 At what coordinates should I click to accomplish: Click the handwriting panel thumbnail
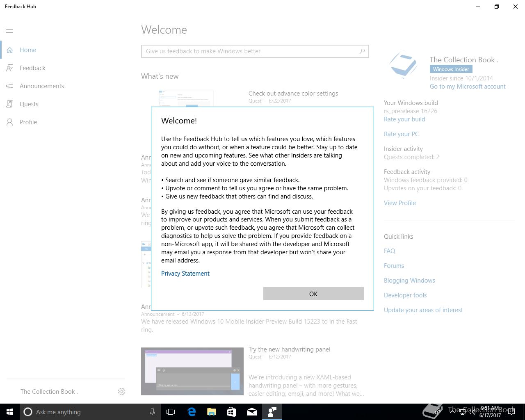coord(192,371)
